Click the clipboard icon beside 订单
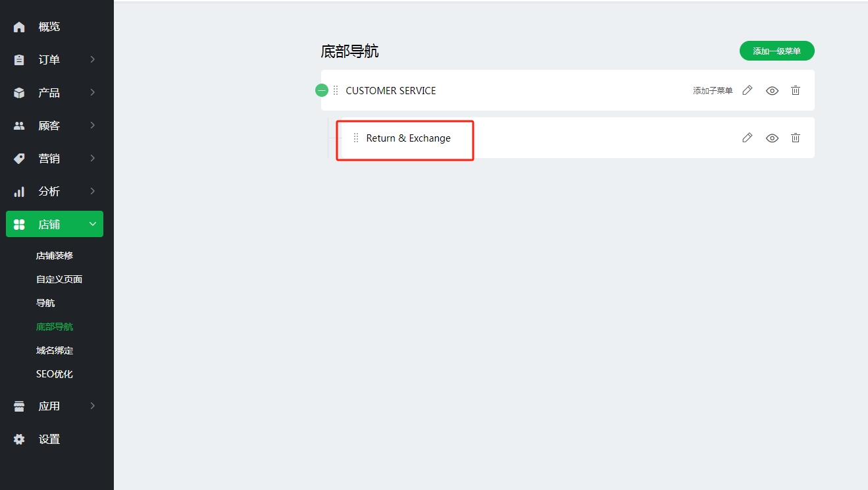 19,60
